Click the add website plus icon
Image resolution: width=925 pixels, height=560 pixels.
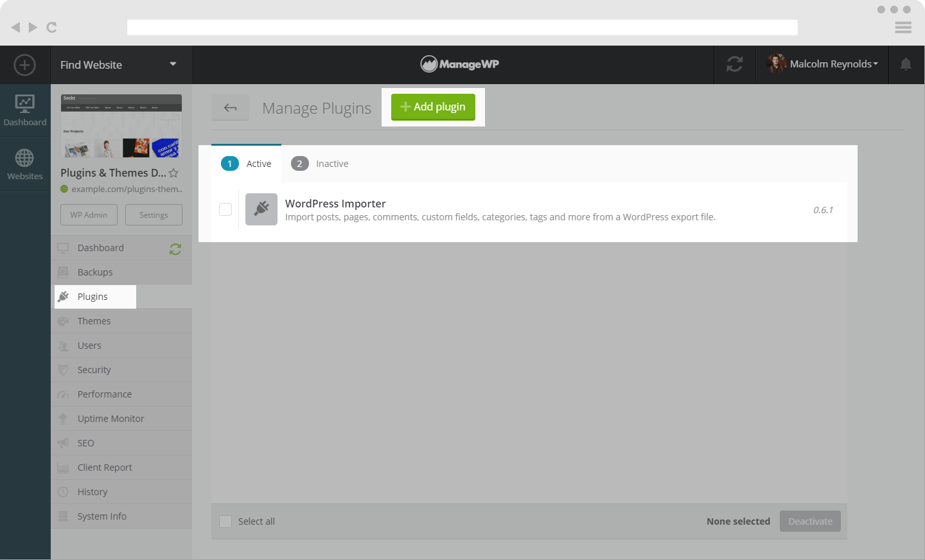coord(24,65)
